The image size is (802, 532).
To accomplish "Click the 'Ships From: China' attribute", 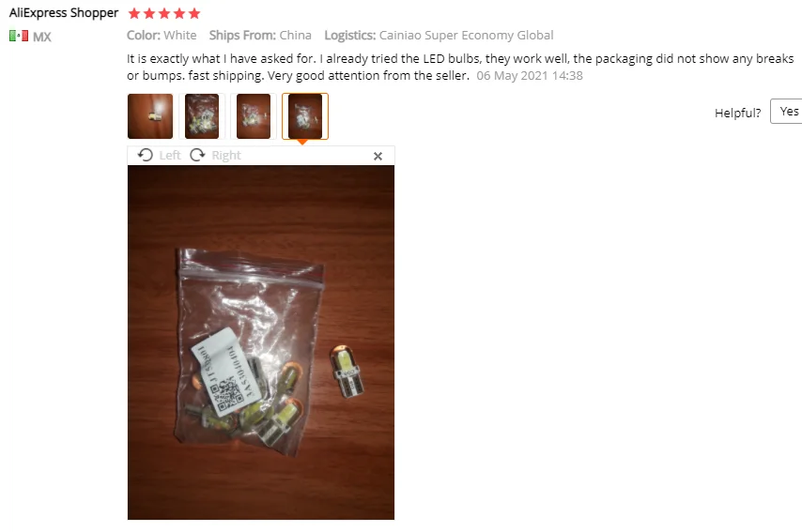I will (x=260, y=36).
